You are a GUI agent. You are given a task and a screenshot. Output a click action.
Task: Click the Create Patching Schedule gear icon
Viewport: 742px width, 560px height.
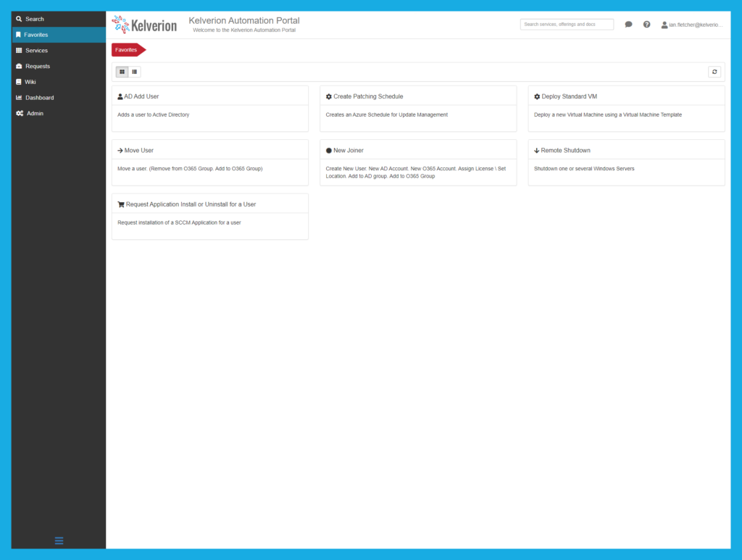click(x=329, y=96)
